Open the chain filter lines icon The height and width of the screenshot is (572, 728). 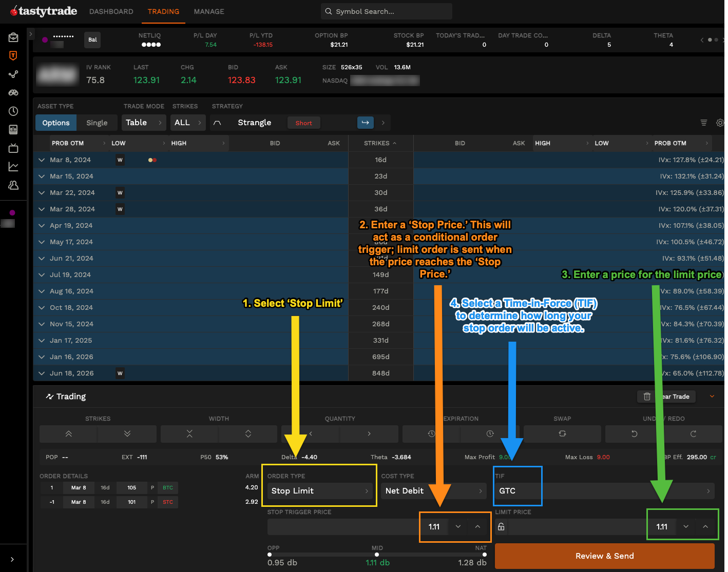tap(704, 123)
